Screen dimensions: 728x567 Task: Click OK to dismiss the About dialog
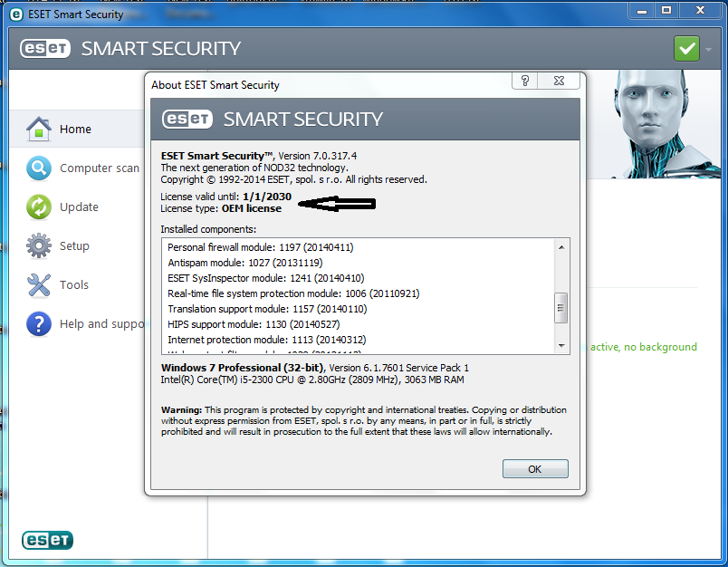coord(535,469)
